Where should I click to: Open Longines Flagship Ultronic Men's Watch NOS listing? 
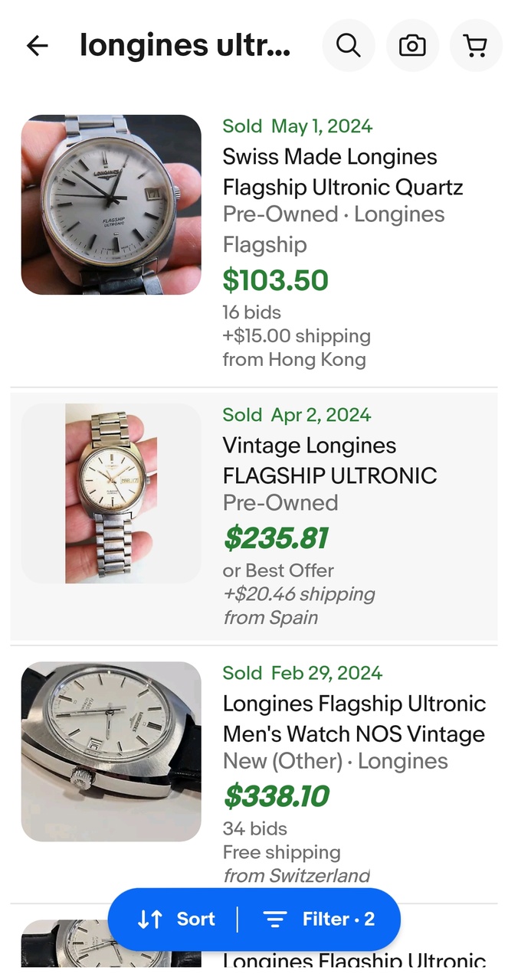click(x=354, y=719)
